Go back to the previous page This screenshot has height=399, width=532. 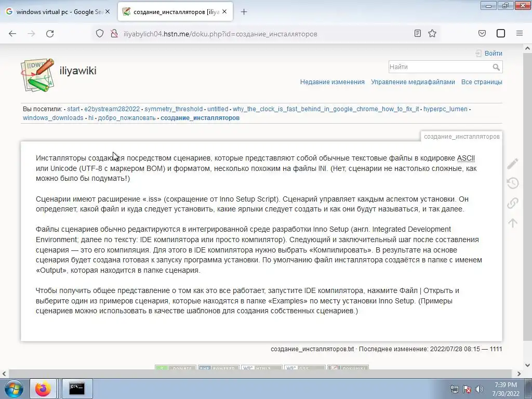tap(12, 34)
